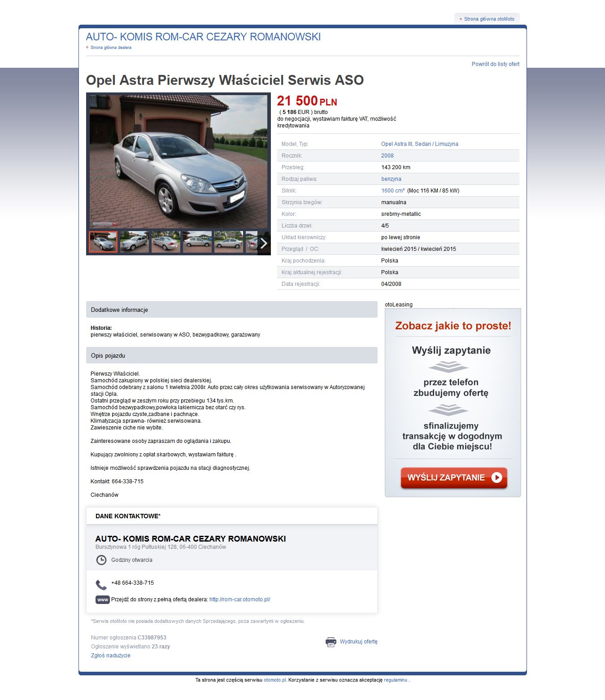Open the regulaminu footer link
Image resolution: width=605 pixels, height=700 pixels.
pos(396,680)
